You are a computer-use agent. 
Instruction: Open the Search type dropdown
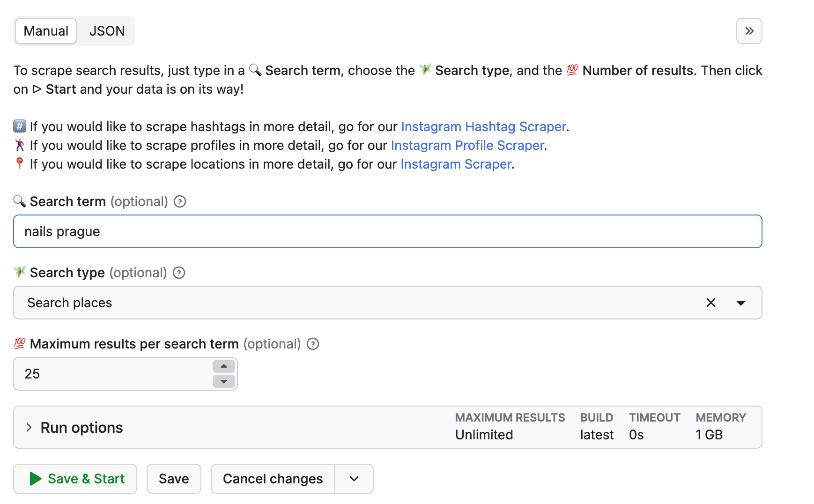coord(741,303)
